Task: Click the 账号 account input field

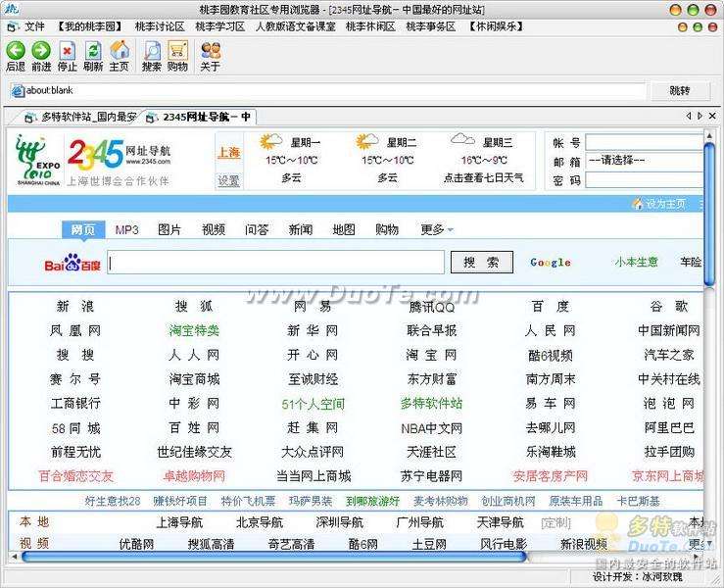Action: [645, 142]
